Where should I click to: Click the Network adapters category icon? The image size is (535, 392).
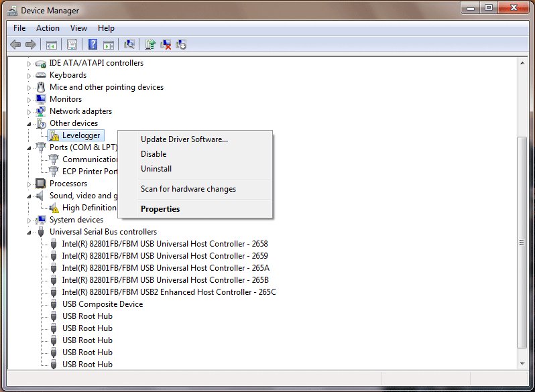click(x=41, y=111)
